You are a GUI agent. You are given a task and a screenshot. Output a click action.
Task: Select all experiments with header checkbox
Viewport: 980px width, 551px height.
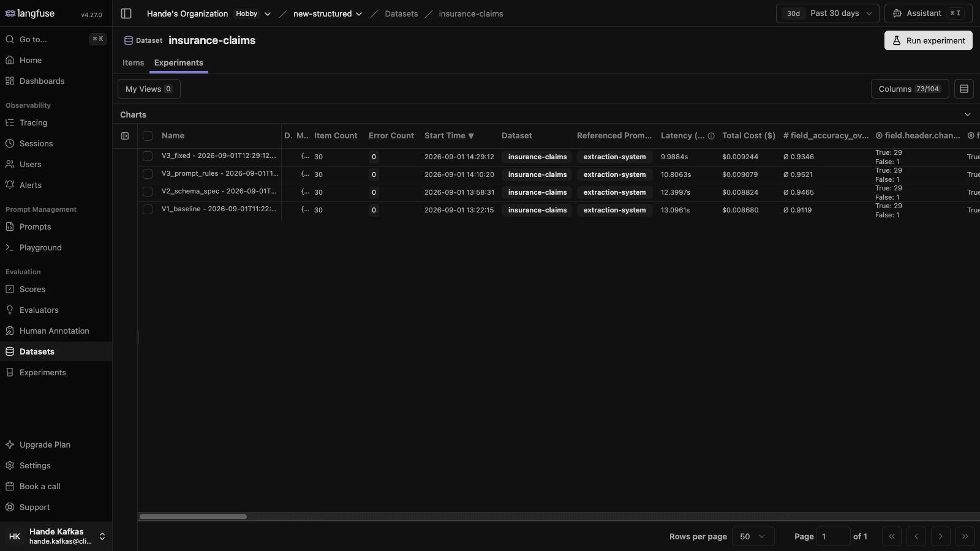click(x=148, y=136)
